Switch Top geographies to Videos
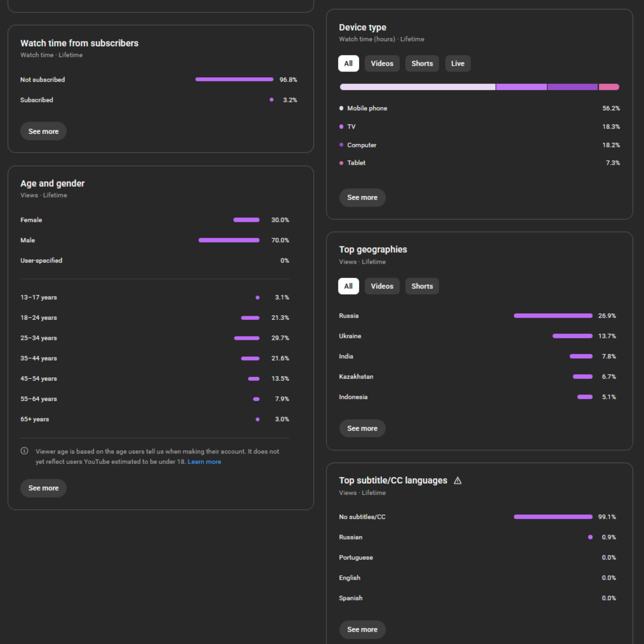Screen dimensions: 644x644 (382, 286)
